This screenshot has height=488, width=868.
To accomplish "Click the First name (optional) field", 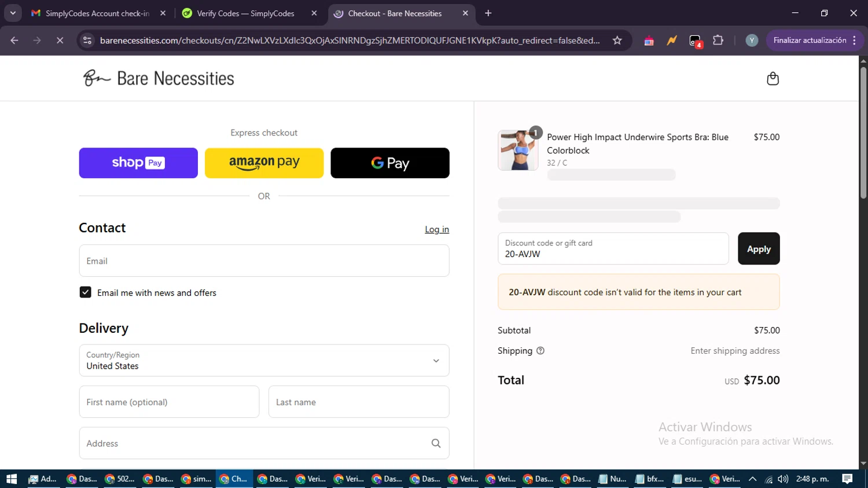I will point(169,402).
